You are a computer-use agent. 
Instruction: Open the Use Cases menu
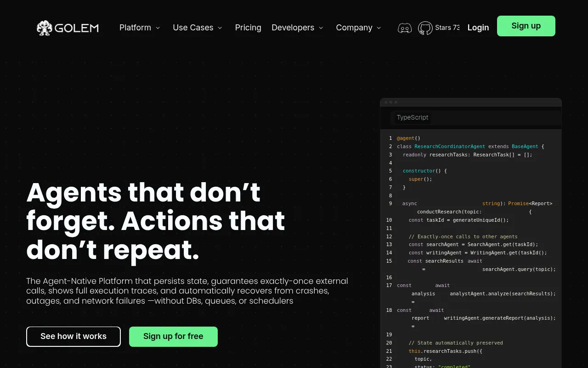point(193,28)
